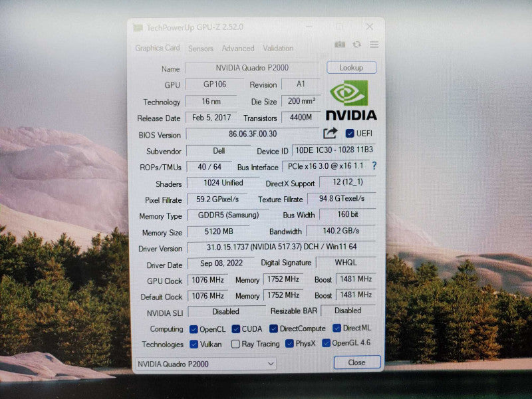
Task: Click the Technology value 16 nm
Action: [211, 101]
